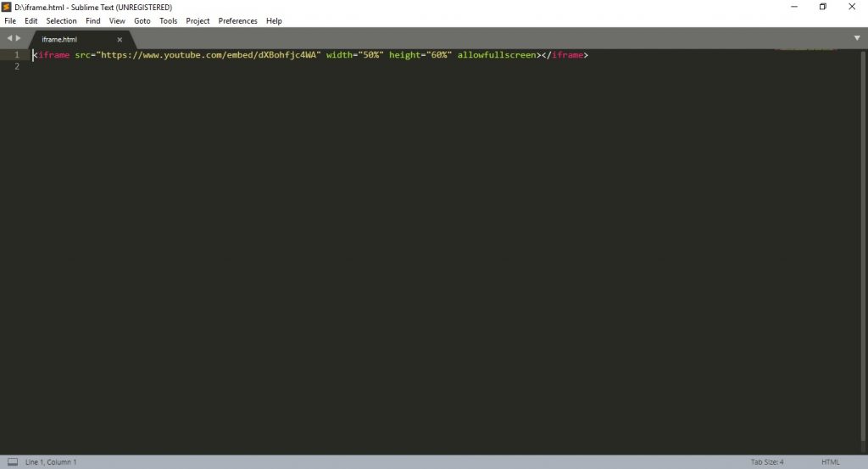Open the Project menu

coord(198,21)
